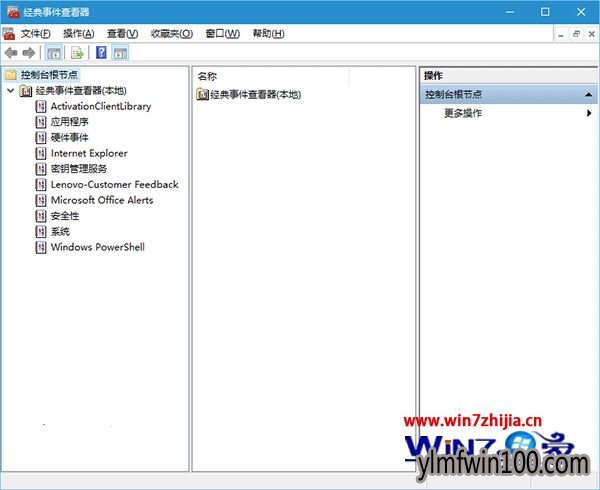Select 经典事件查看器(本地) in the center list
This screenshot has height=490, width=600.
pos(256,94)
